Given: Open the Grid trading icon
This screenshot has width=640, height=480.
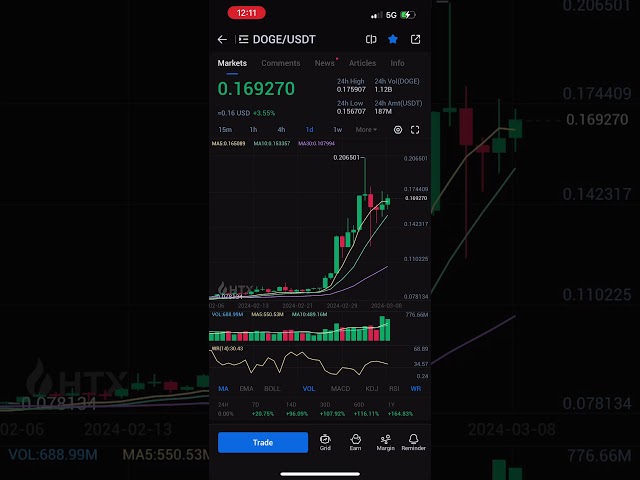Looking at the screenshot, I should 325,442.
